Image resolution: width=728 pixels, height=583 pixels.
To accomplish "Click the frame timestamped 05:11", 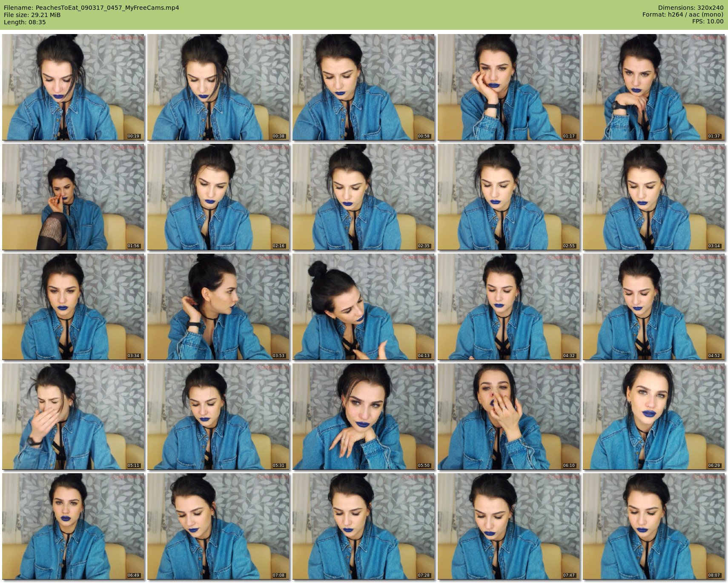I will (x=73, y=417).
